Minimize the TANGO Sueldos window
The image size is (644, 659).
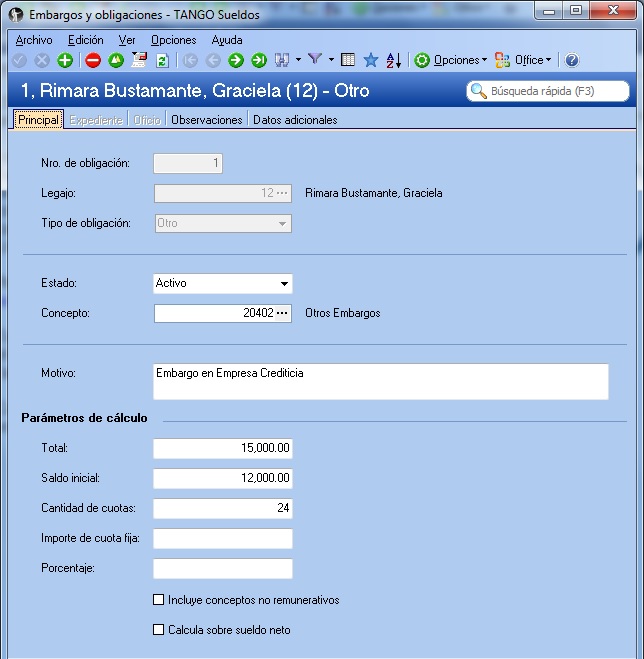(549, 11)
